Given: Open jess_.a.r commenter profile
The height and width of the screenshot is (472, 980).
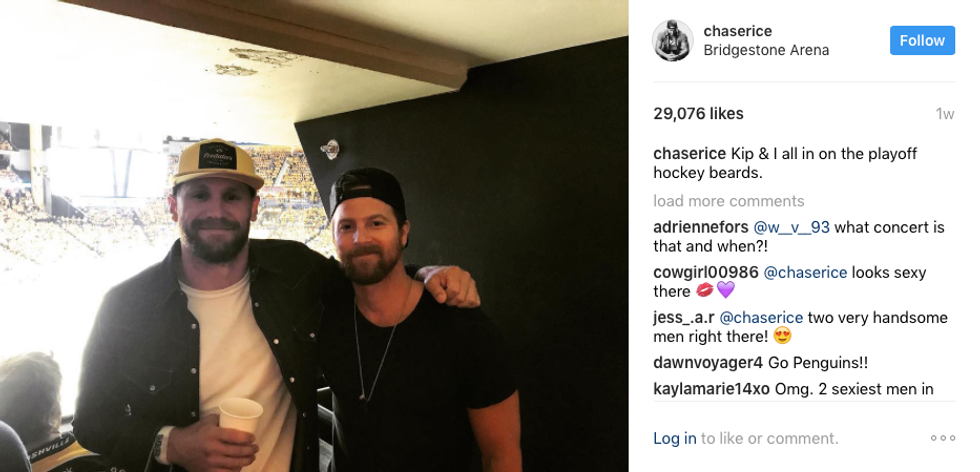Looking at the screenshot, I should pyautogui.click(x=684, y=318).
